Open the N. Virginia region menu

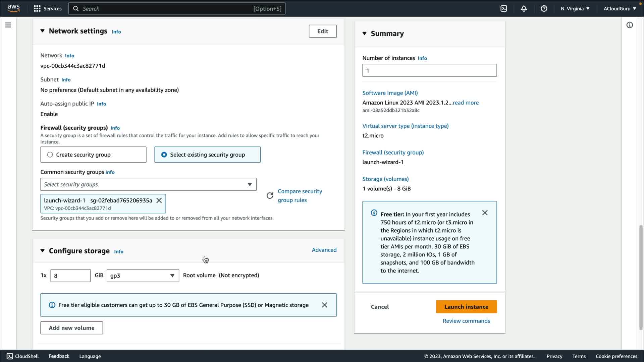pyautogui.click(x=575, y=9)
